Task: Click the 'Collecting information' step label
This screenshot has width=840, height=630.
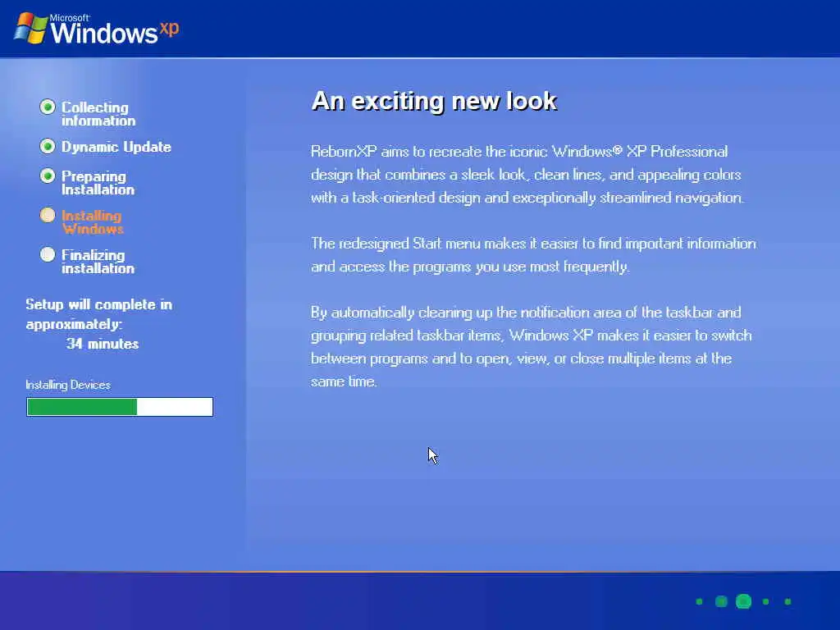Action: (x=98, y=113)
